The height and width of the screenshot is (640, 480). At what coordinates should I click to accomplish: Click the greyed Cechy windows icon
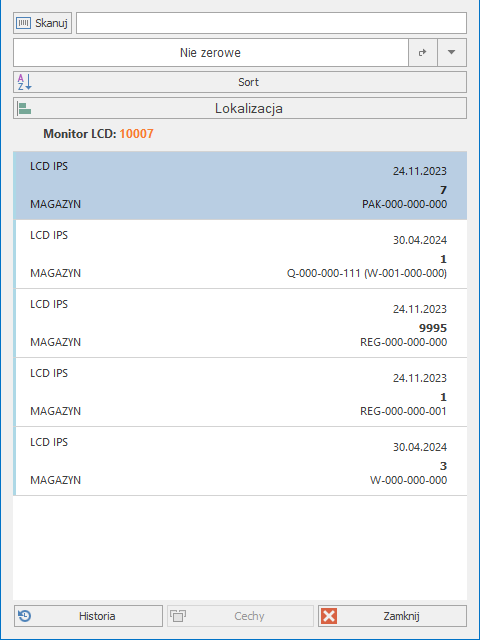pyautogui.click(x=178, y=616)
